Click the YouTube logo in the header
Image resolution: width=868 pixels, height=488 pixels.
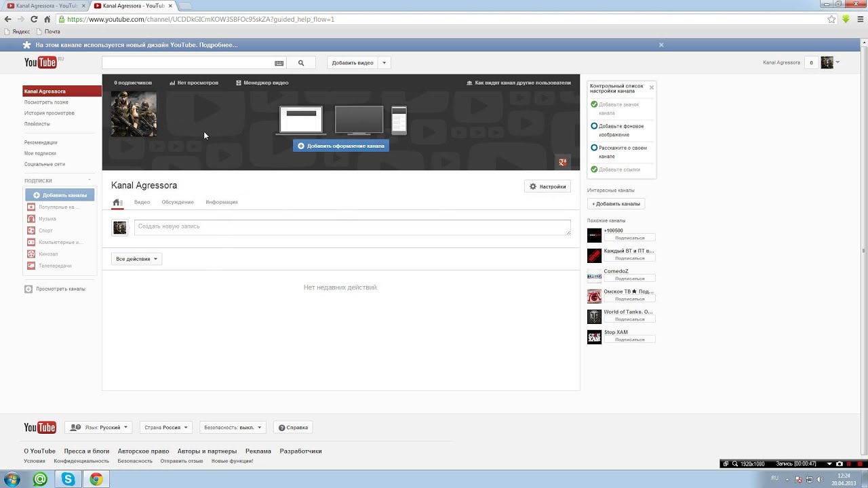(40, 63)
